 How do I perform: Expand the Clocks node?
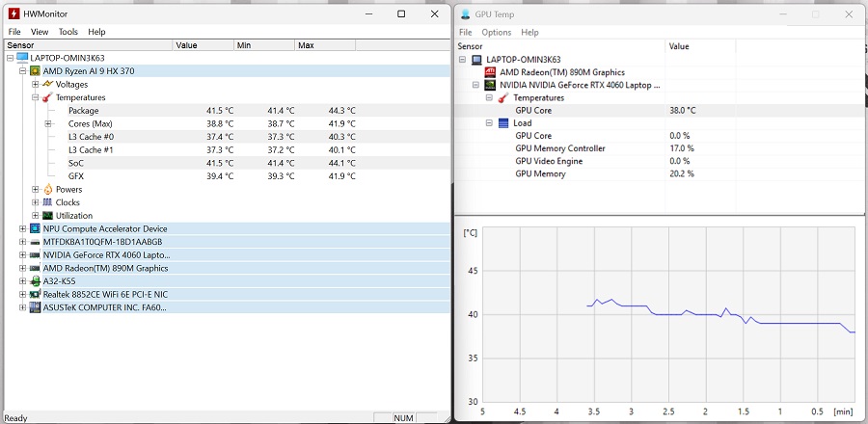coord(36,202)
